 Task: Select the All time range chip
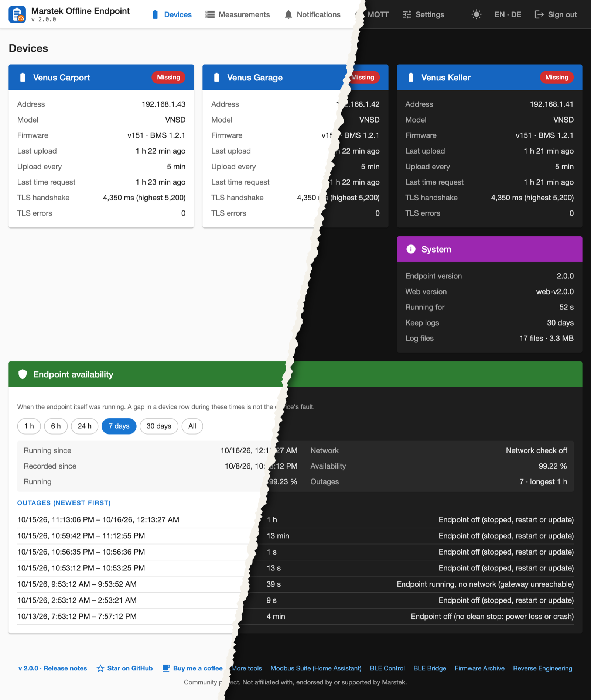[192, 426]
